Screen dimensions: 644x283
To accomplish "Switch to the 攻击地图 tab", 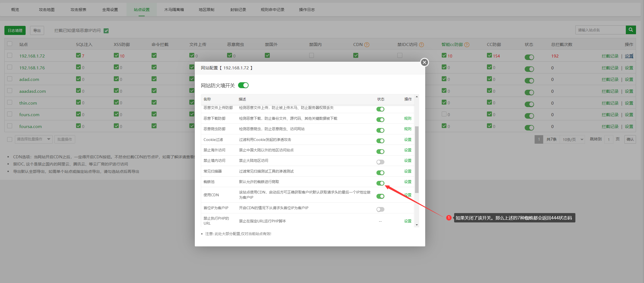I will point(47,10).
